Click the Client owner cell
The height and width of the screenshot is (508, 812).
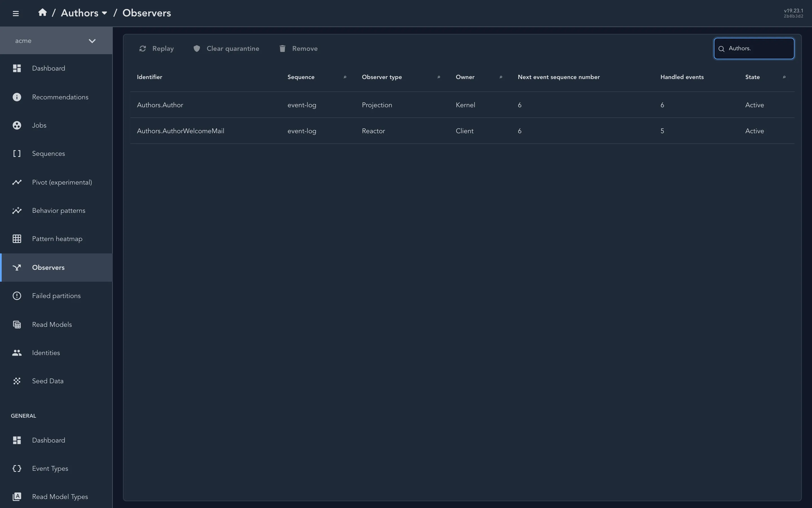pos(464,131)
